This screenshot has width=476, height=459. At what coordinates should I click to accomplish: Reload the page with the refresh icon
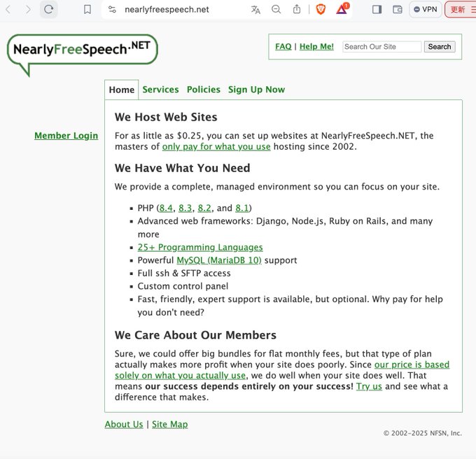[x=49, y=9]
